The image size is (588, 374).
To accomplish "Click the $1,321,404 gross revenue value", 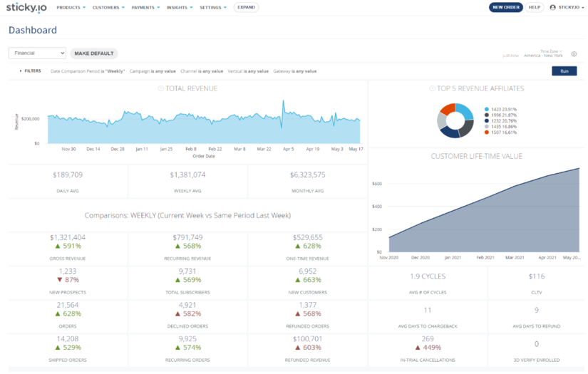I will click(68, 238).
